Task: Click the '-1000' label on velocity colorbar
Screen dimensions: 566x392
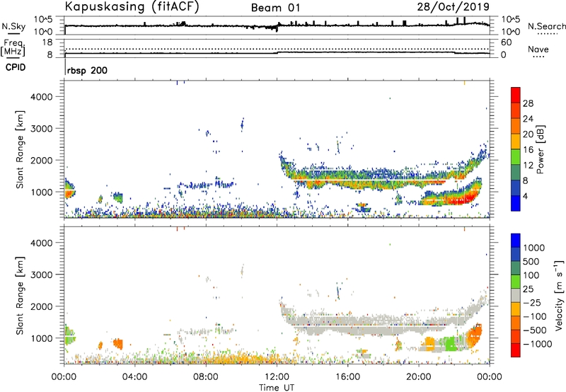Action: [x=537, y=344]
